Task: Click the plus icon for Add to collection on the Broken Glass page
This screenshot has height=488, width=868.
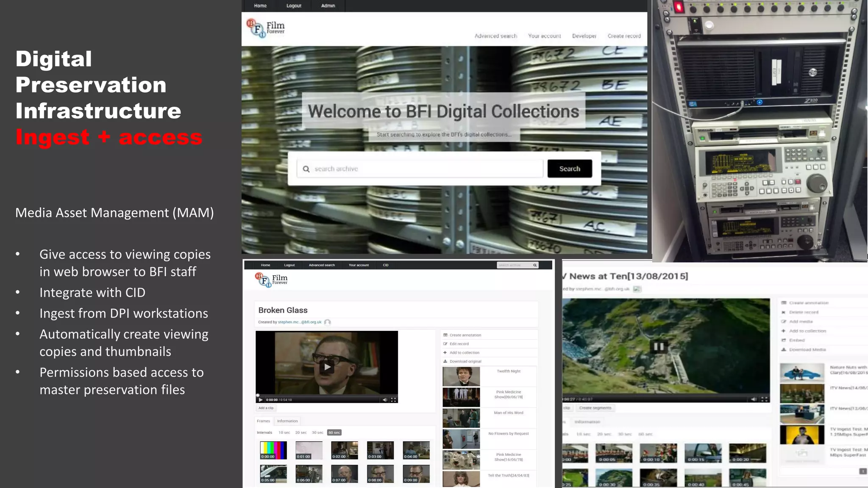Action: (445, 352)
